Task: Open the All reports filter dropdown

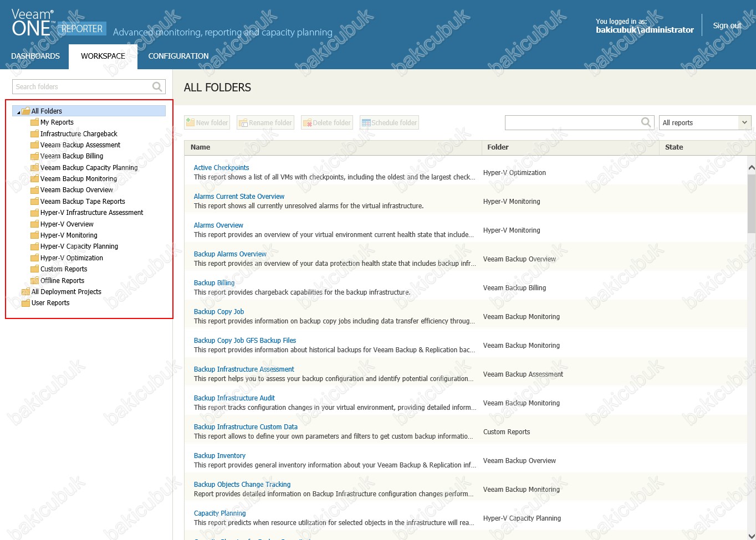Action: tap(705, 122)
